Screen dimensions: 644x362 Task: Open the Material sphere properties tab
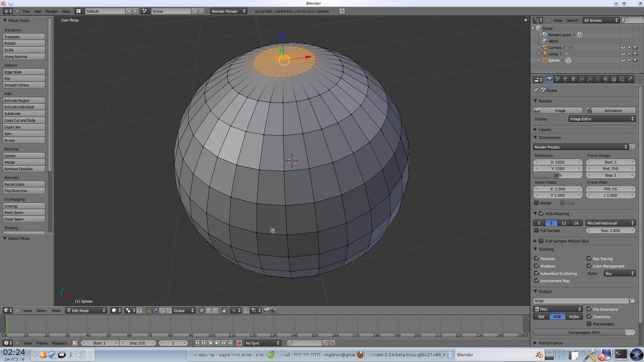click(606, 79)
